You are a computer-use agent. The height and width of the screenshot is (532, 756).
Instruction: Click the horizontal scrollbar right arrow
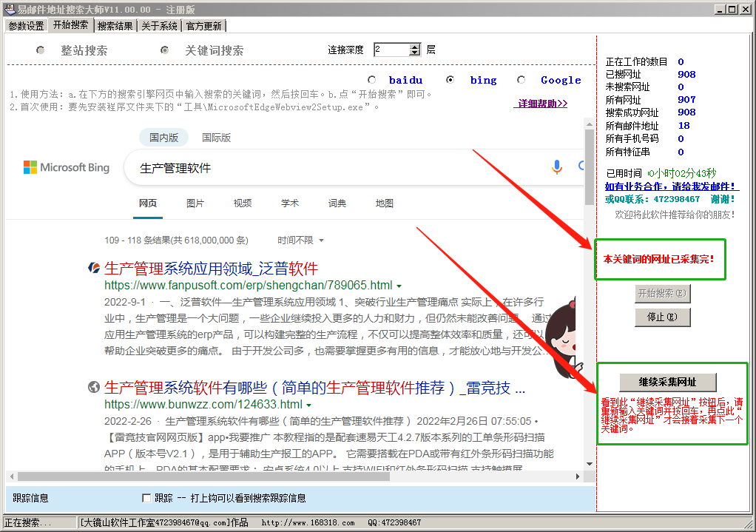point(578,477)
